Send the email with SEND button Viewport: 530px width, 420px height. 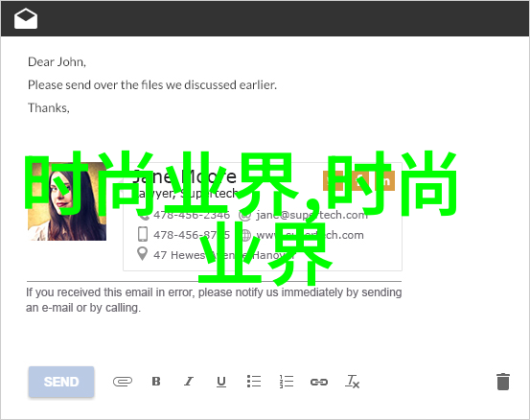[x=61, y=382]
